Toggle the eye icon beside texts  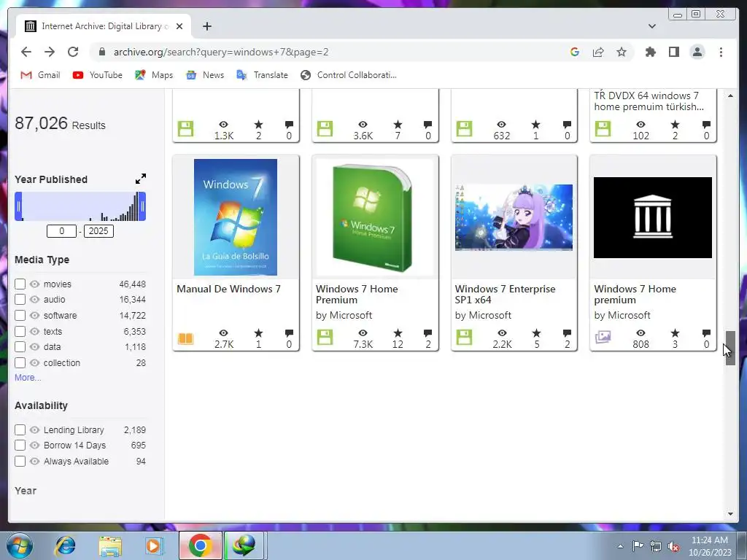tap(34, 332)
